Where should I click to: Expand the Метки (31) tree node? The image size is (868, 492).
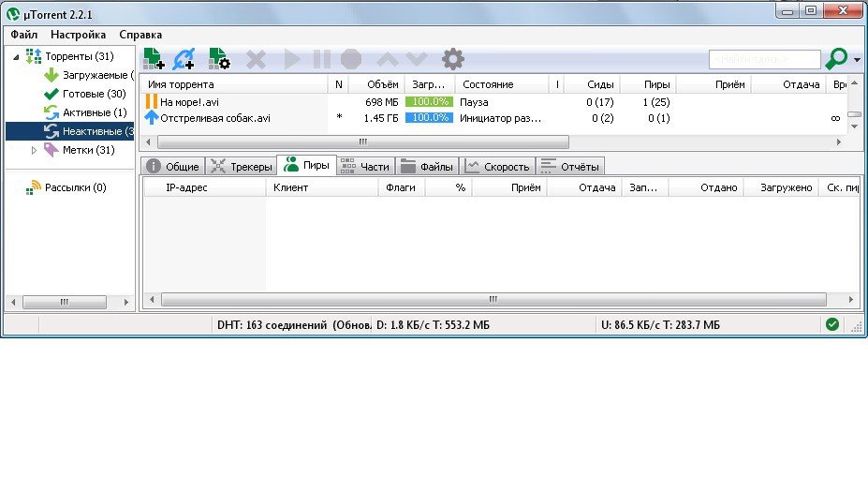tap(34, 150)
